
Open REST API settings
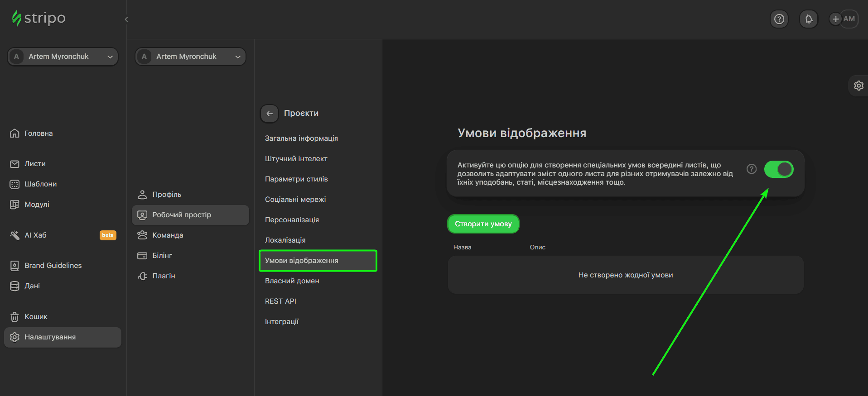(x=280, y=301)
